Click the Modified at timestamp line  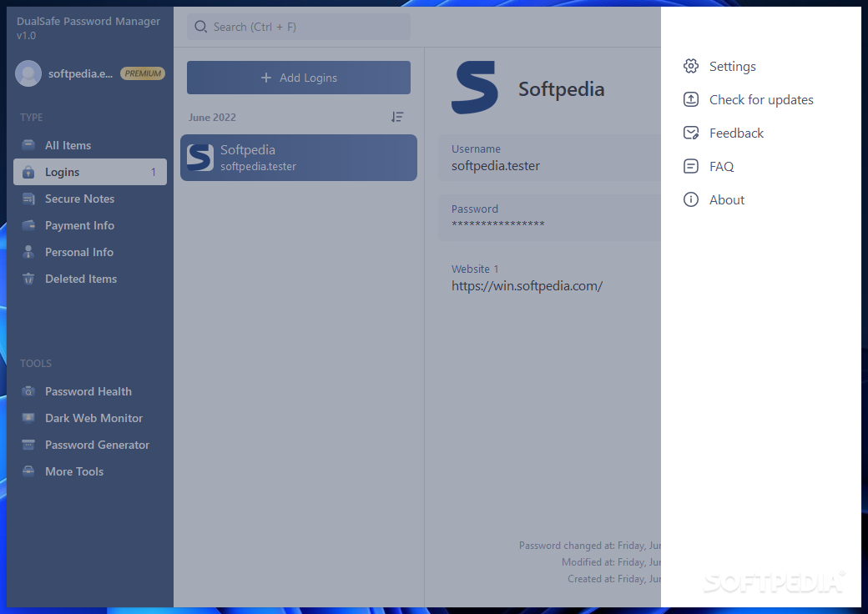[x=611, y=562]
